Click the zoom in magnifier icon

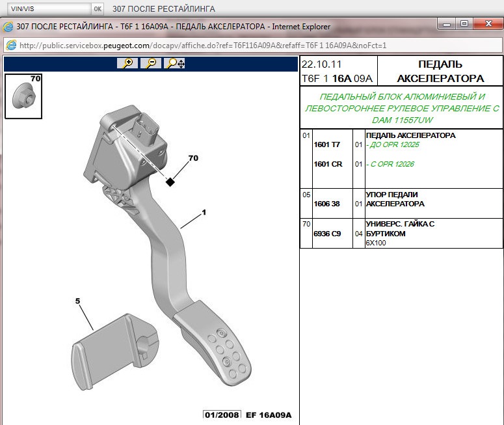pyautogui.click(x=127, y=63)
